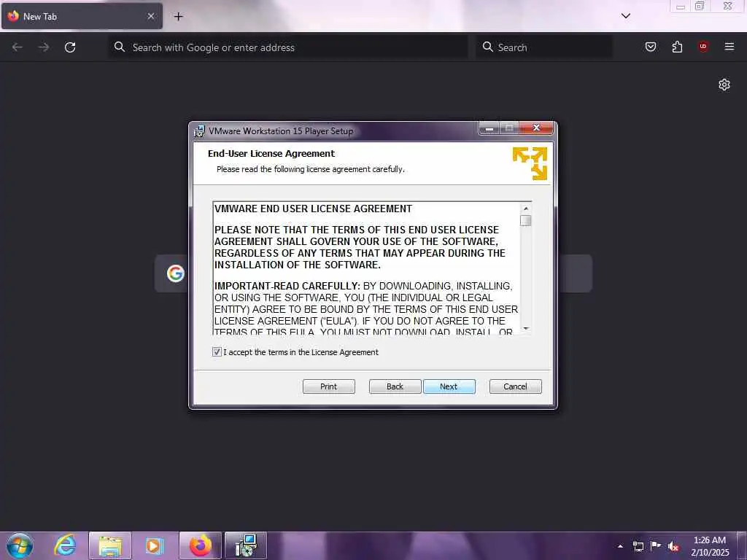
Task: Focus the Firefox search box
Action: (544, 47)
